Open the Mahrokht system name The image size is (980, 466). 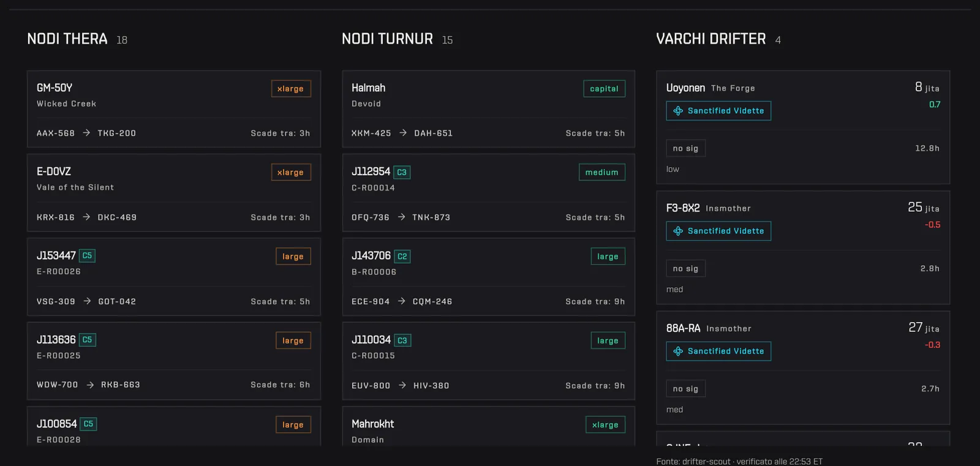[373, 424]
